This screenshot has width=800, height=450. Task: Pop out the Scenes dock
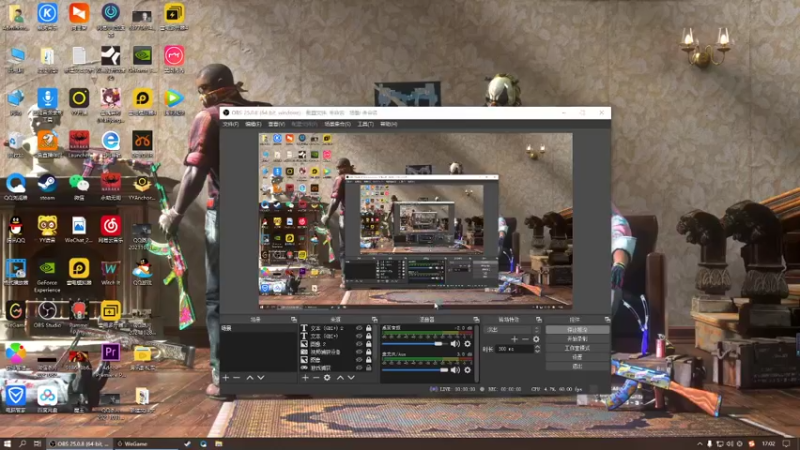pyautogui.click(x=293, y=319)
